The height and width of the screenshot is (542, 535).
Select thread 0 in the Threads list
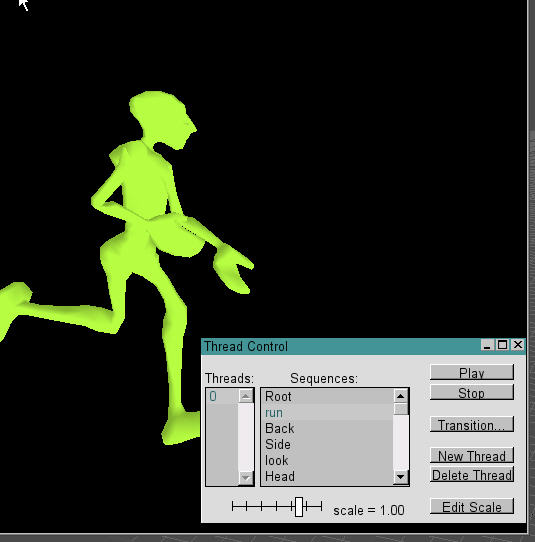pos(222,396)
